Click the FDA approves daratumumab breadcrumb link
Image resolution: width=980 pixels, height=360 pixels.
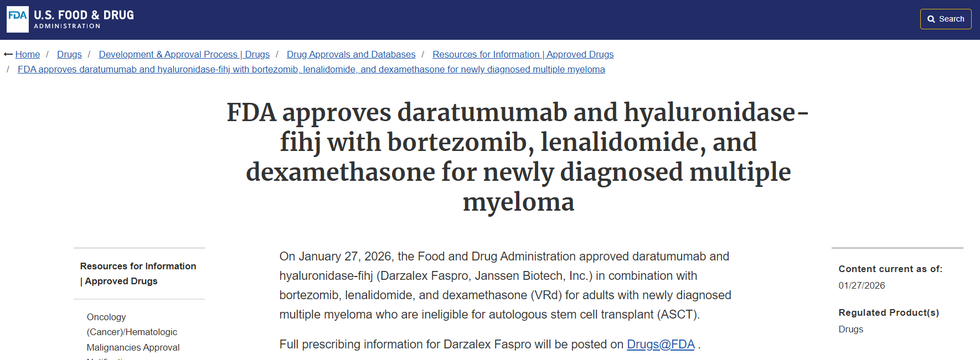311,69
